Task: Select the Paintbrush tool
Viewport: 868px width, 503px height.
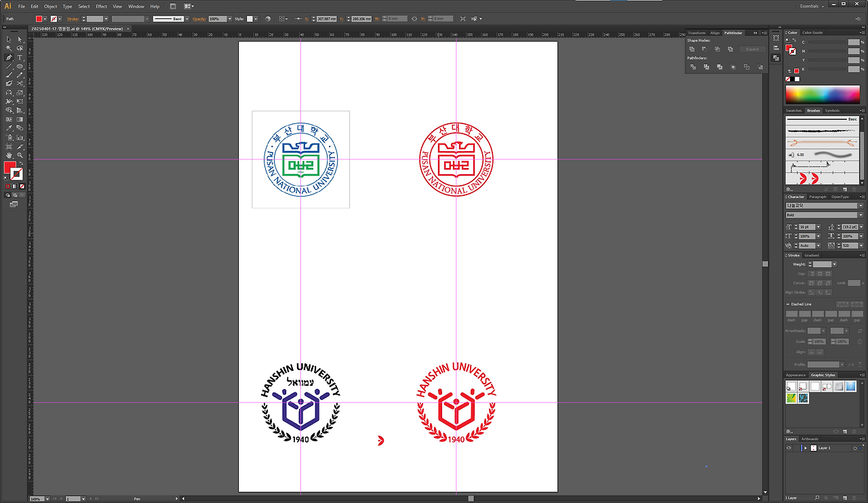Action: [x=9, y=75]
